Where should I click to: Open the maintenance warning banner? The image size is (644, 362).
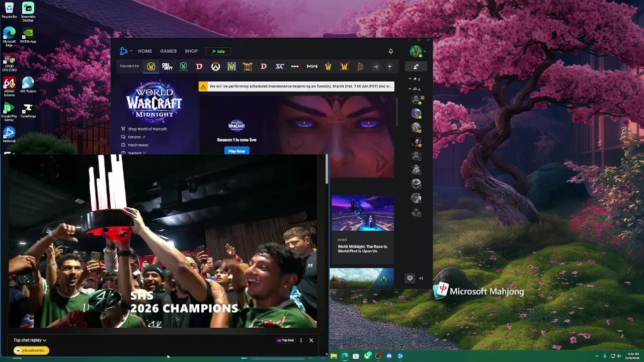(296, 86)
